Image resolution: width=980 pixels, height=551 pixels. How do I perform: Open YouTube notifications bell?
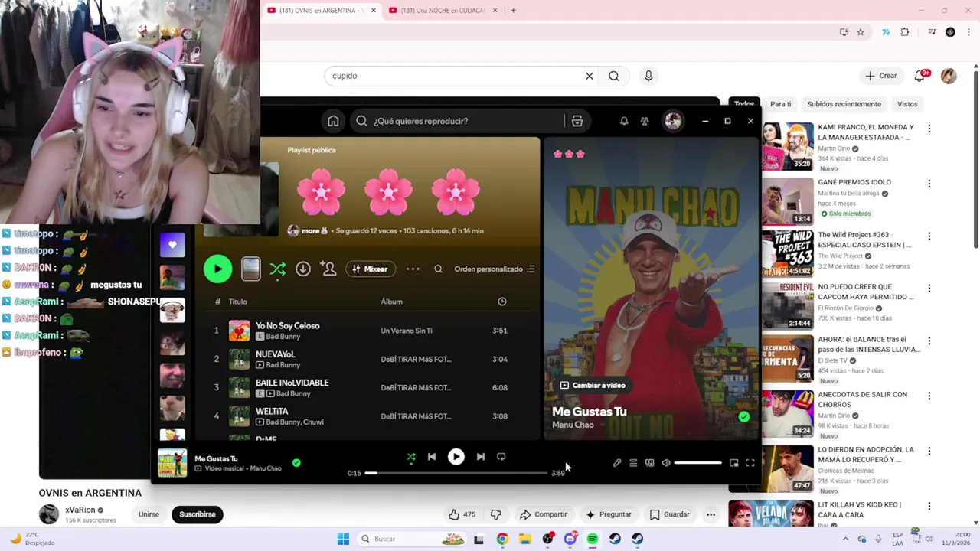point(920,76)
